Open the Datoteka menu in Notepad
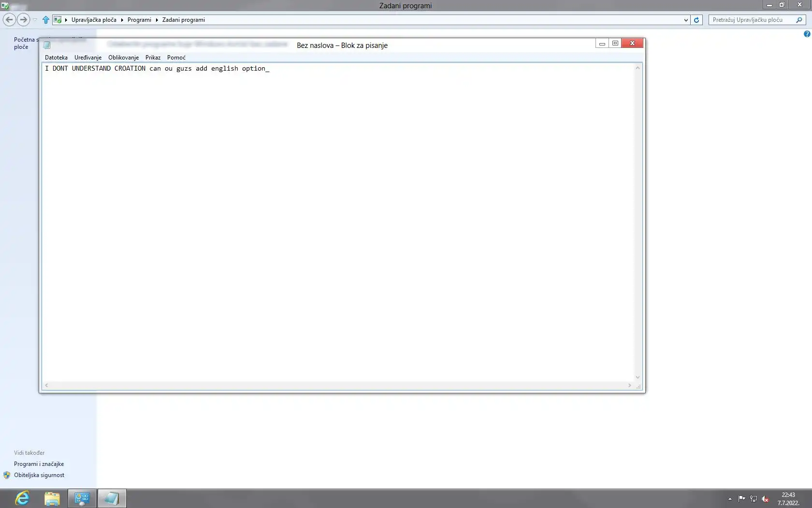The height and width of the screenshot is (508, 812). 56,58
